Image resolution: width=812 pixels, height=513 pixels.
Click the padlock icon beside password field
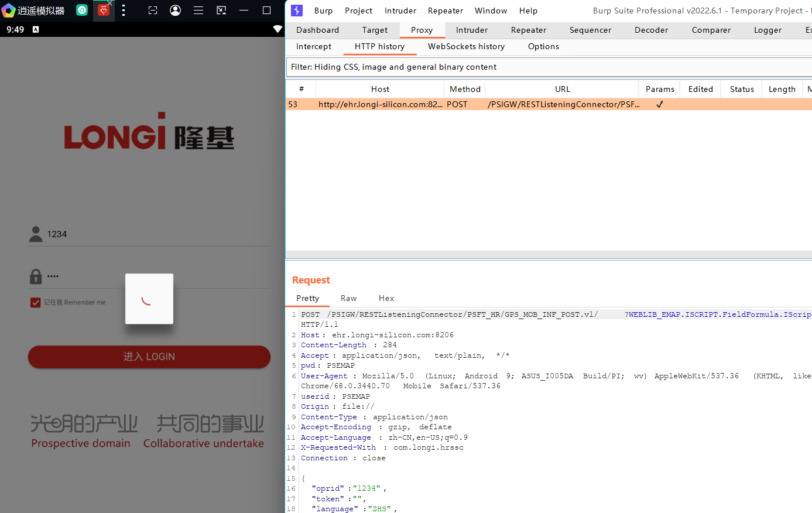pyautogui.click(x=36, y=276)
